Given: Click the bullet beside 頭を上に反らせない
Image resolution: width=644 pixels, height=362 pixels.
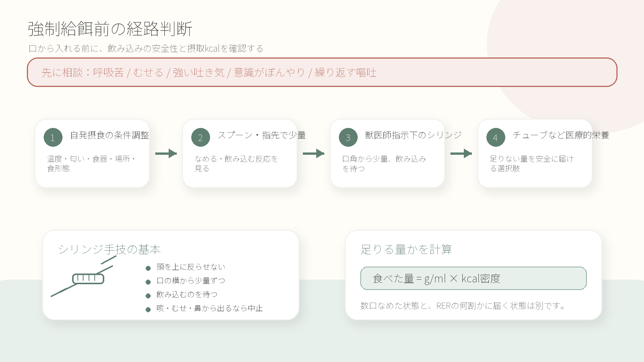Looking at the screenshot, I should (148, 268).
